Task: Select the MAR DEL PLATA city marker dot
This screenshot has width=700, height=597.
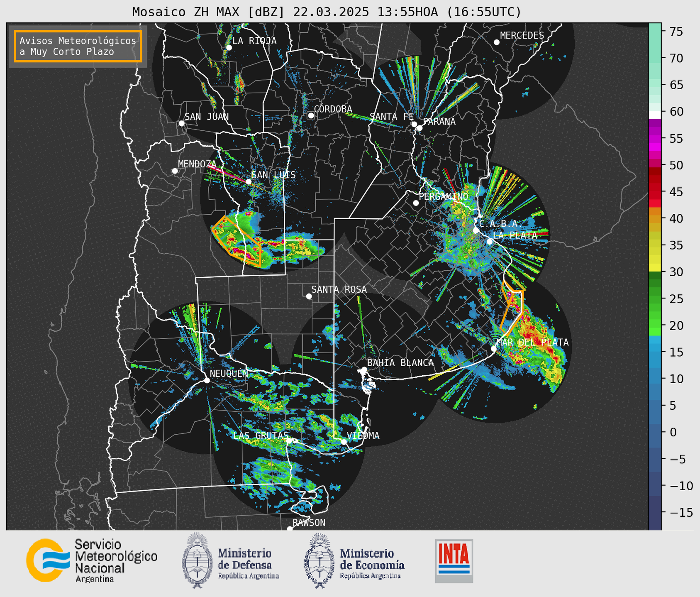Action: click(494, 349)
